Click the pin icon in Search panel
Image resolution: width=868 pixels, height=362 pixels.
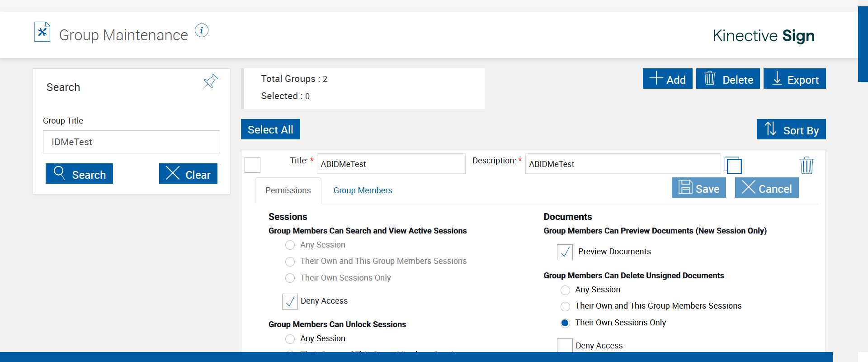point(210,81)
